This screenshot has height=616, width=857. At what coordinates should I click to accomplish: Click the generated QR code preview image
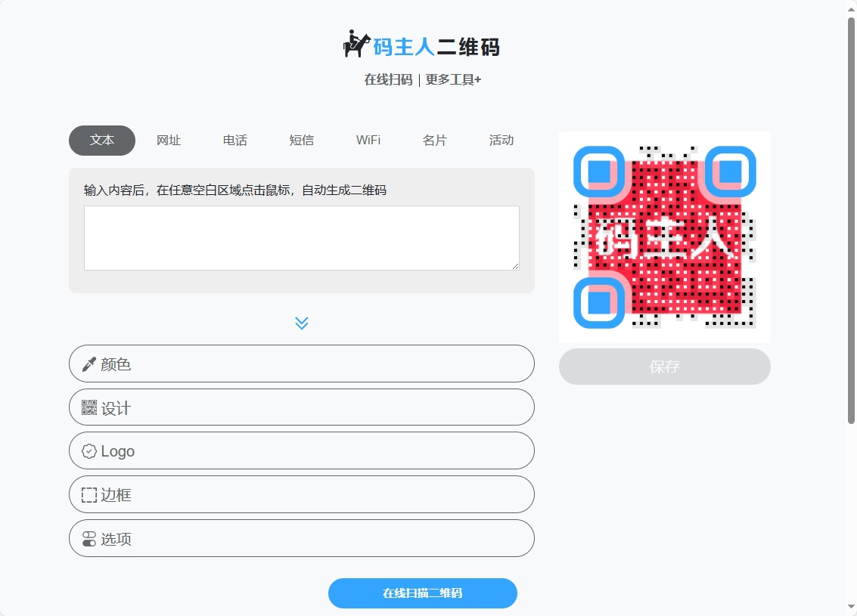pos(665,237)
